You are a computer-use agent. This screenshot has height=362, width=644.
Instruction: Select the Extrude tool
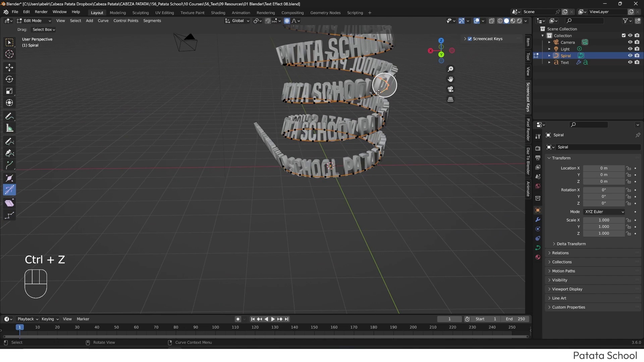click(9, 165)
